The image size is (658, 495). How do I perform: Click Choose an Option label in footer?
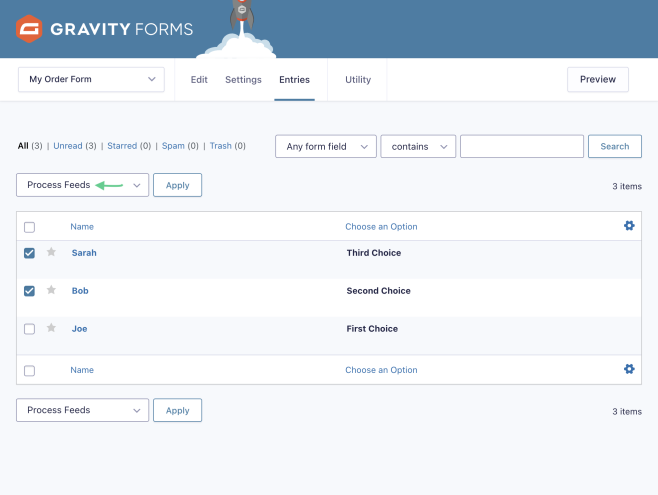click(x=381, y=370)
